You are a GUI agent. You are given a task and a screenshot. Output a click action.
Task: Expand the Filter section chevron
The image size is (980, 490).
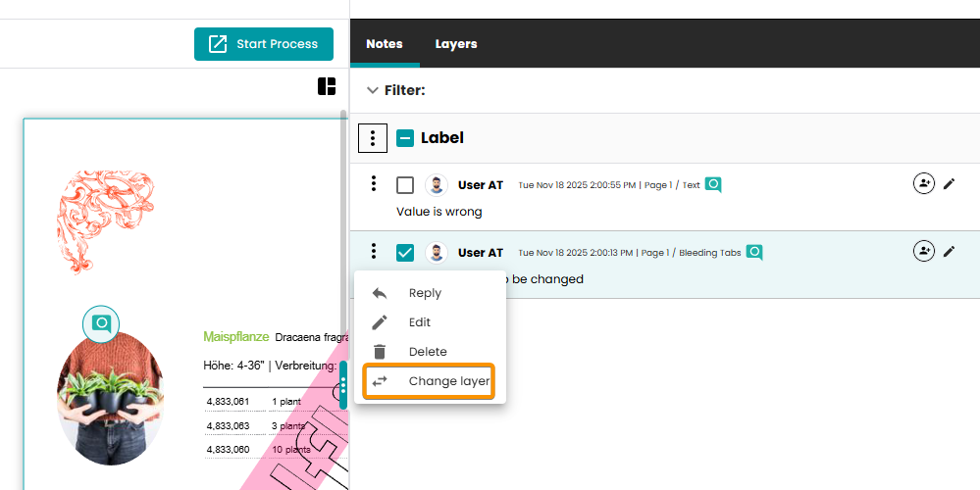click(373, 90)
